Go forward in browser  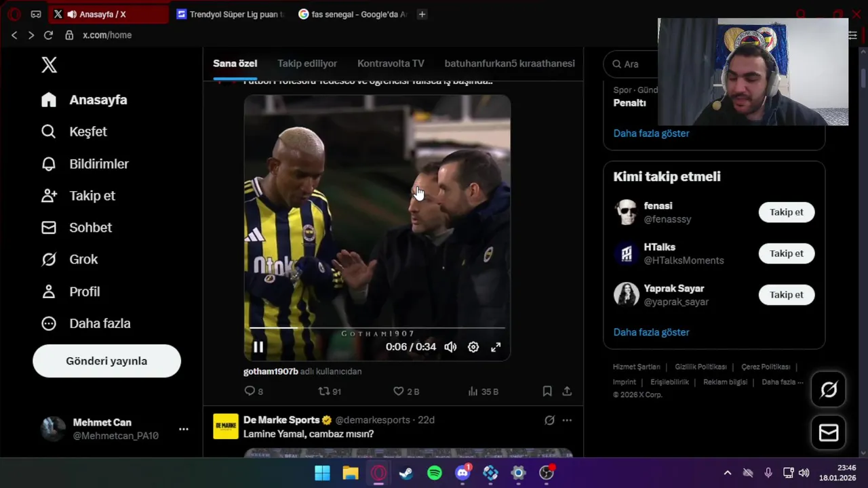click(31, 35)
